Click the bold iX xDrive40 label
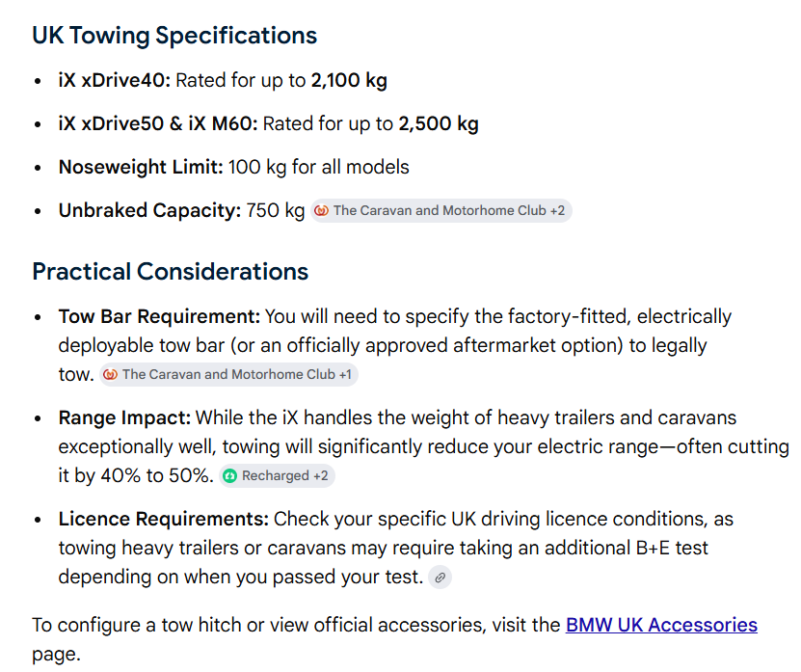 (115, 81)
